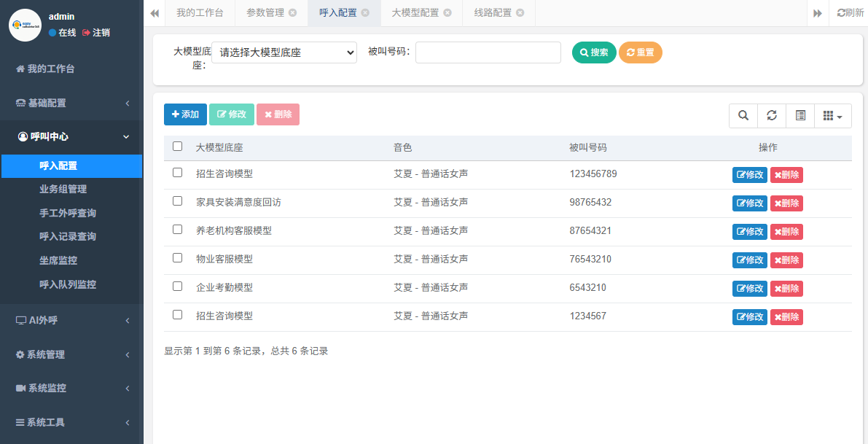Expand the AI外呼 sidebar menu

click(x=71, y=320)
